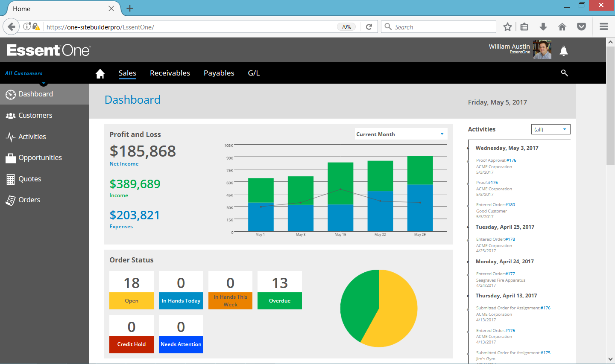Open Entered Order #178 link

[x=510, y=239]
